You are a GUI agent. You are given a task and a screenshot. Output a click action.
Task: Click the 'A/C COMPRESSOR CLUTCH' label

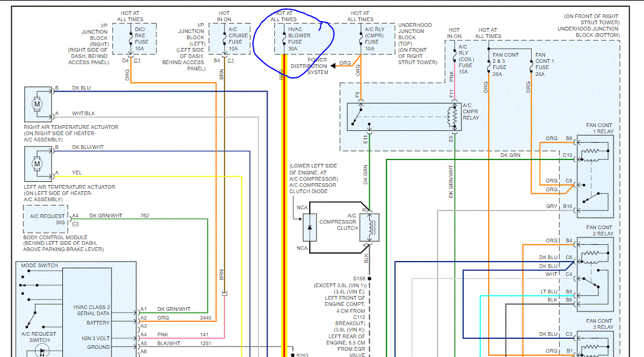338,222
